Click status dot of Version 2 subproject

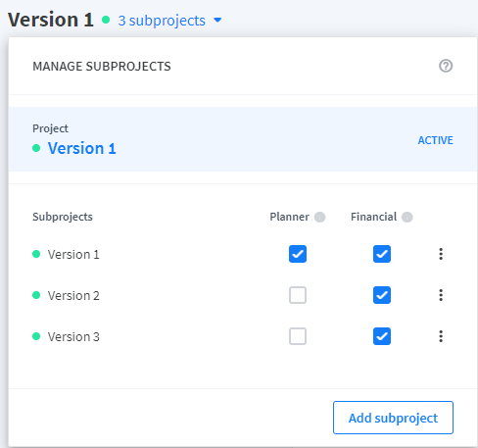(x=36, y=295)
